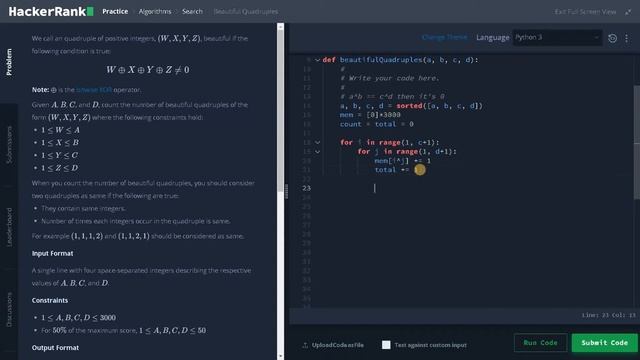Click the 'Constraints' heading
This screenshot has height=360, width=640.
pos(50,300)
